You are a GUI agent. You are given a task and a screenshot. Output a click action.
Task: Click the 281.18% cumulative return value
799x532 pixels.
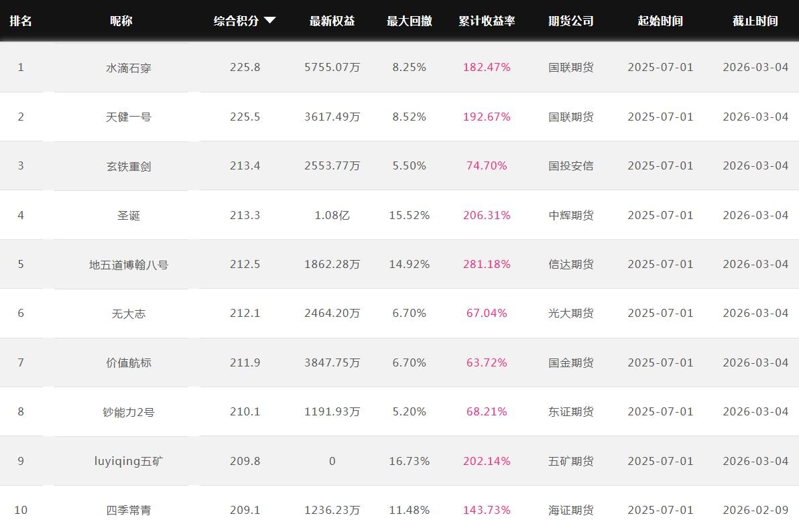coord(487,264)
